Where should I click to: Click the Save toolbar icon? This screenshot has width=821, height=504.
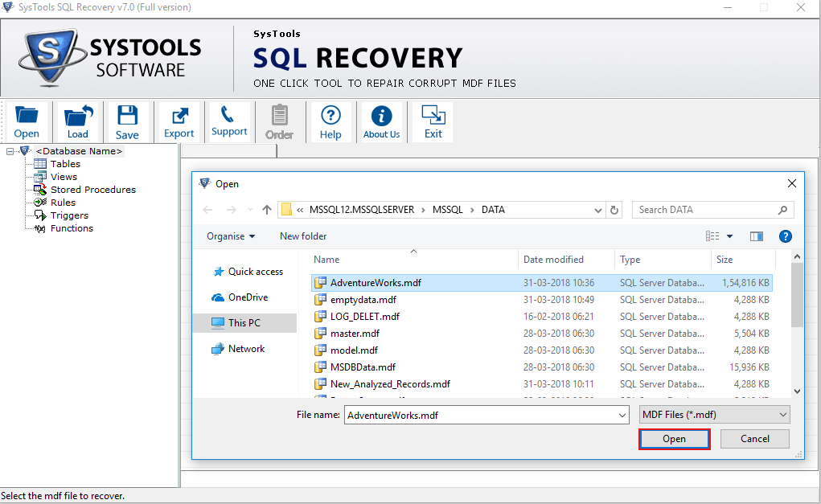click(x=127, y=122)
